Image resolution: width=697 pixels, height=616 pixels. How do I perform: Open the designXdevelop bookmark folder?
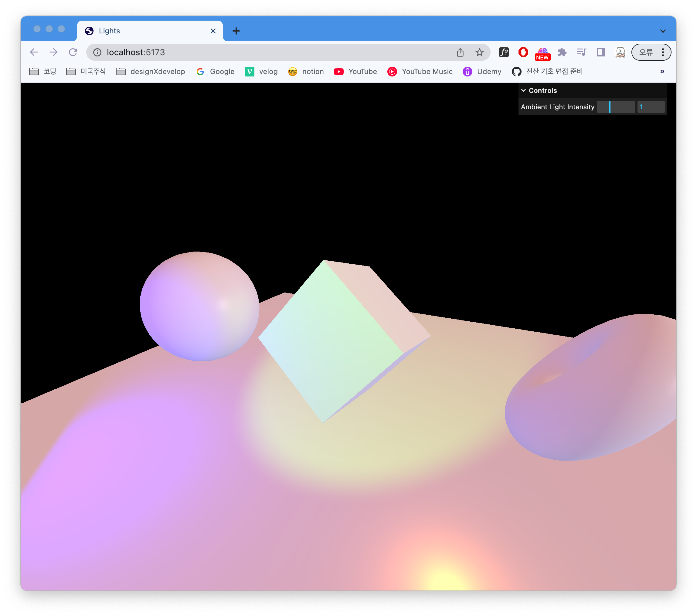[150, 71]
